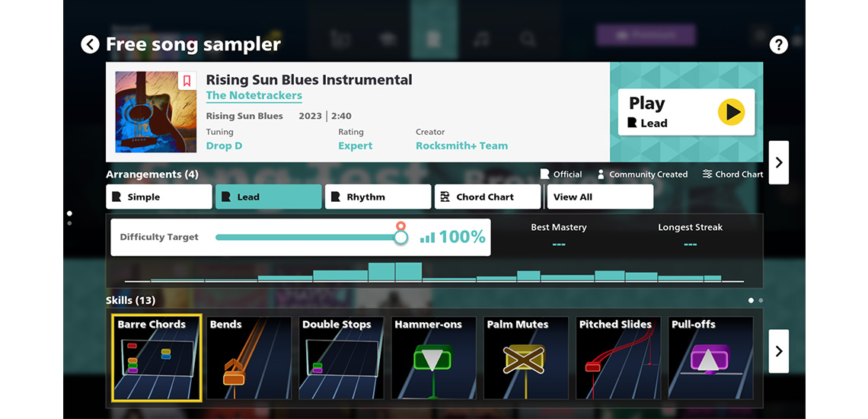The width and height of the screenshot is (868, 419).
Task: Select second skills page dot
Action: tap(761, 300)
